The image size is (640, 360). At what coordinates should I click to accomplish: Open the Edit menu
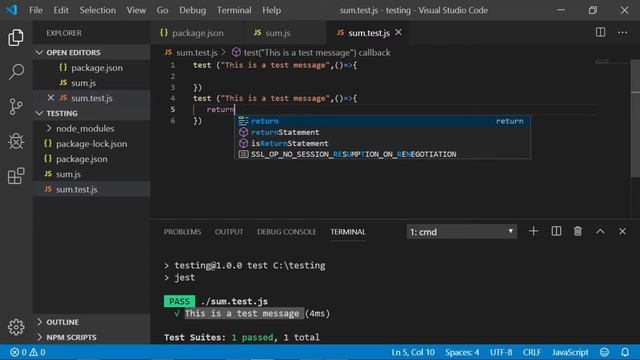coord(61,10)
